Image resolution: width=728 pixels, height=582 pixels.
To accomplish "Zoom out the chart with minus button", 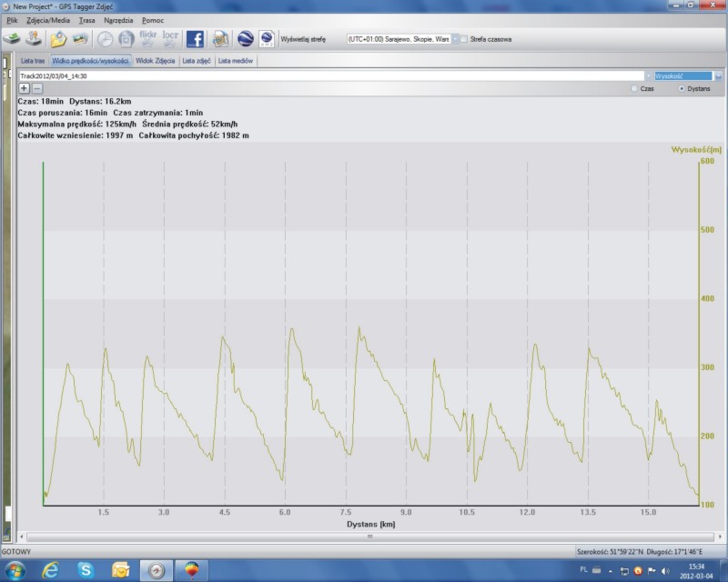I will tap(37, 88).
